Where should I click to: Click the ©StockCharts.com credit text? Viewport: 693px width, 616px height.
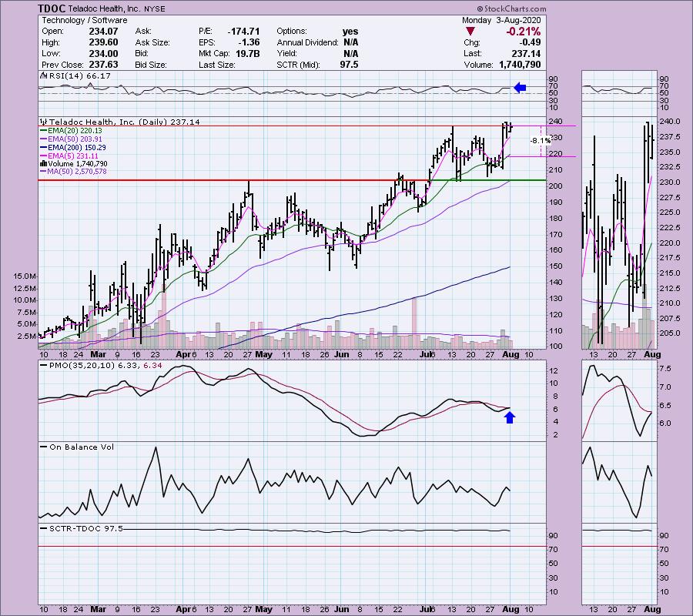tap(511, 8)
